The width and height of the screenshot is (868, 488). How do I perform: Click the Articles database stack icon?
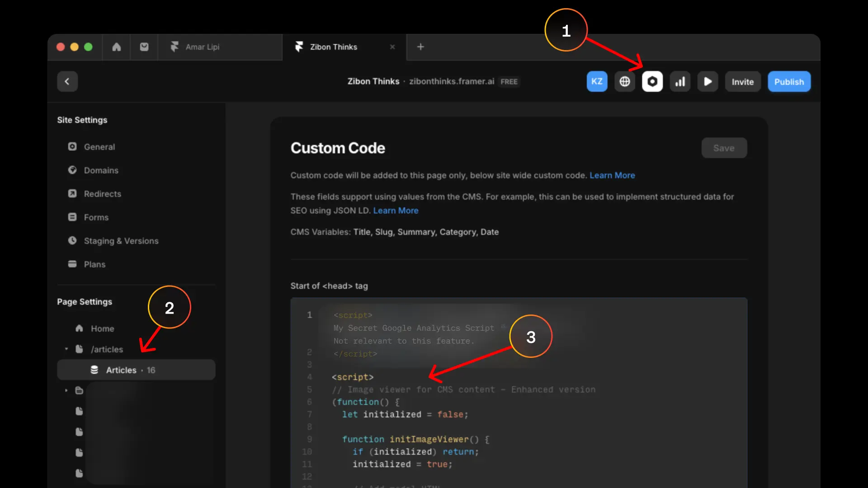point(94,370)
